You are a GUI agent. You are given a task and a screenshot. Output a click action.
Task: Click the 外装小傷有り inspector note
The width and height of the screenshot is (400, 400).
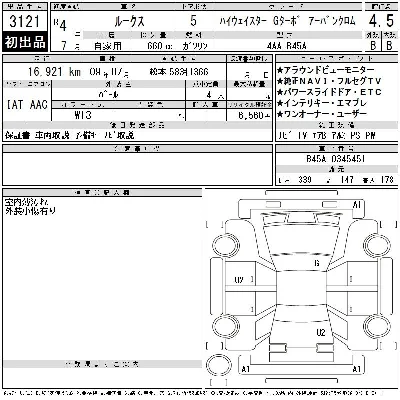click(x=30, y=211)
